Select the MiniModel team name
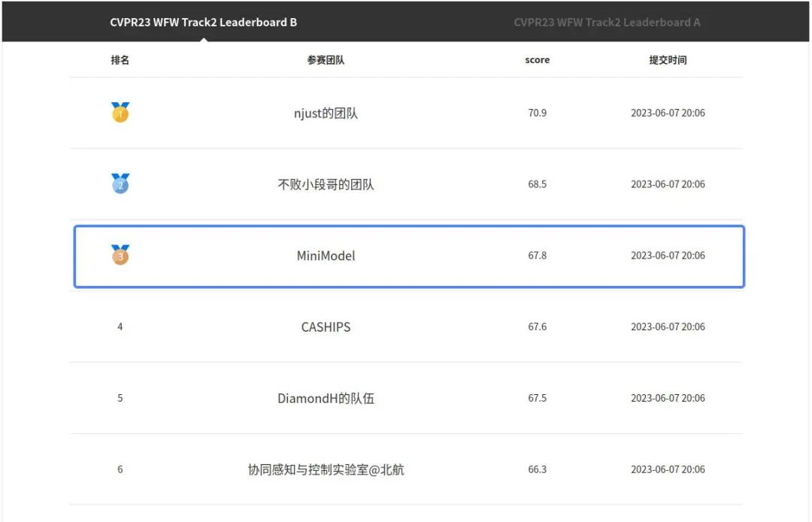 tap(326, 256)
